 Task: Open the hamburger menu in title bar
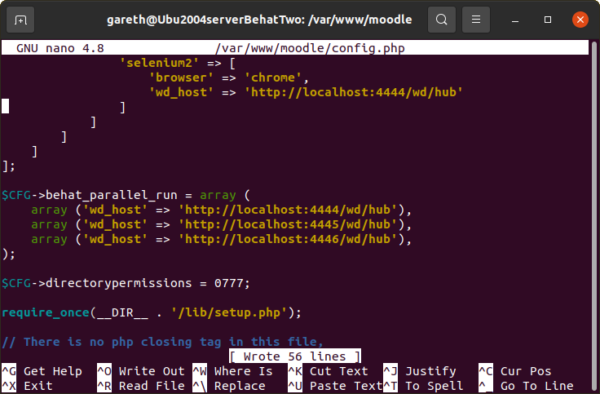click(x=476, y=20)
